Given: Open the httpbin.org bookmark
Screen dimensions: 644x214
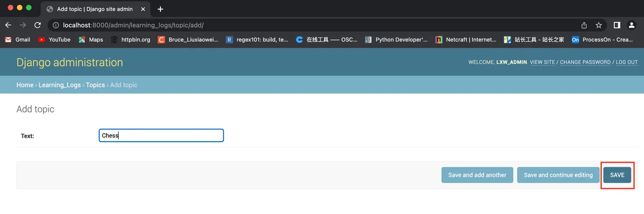Looking at the screenshot, I should (x=130, y=40).
